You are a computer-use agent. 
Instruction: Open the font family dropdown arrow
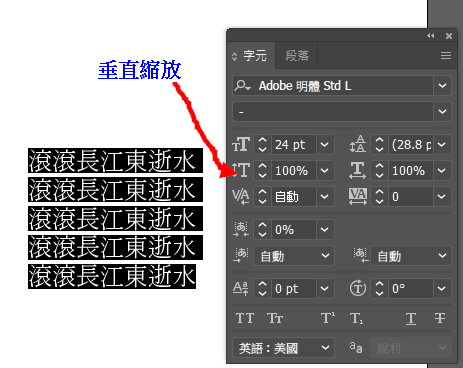click(442, 86)
